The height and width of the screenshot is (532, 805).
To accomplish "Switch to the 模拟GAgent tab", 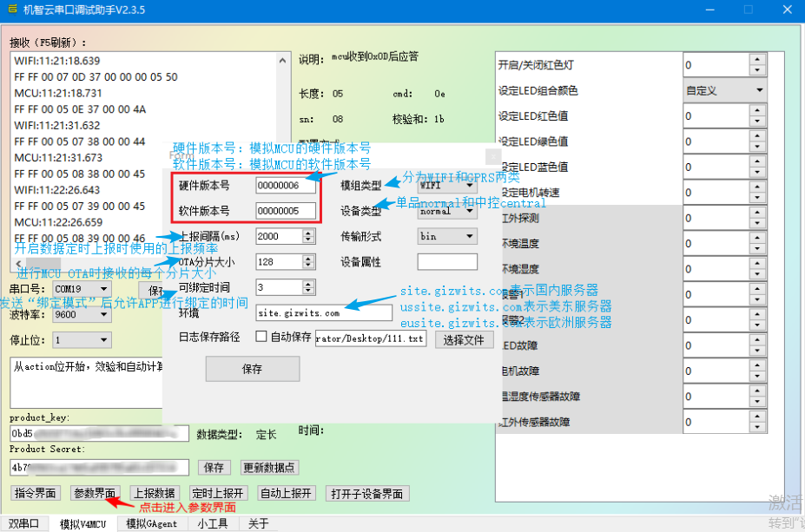I will [152, 523].
